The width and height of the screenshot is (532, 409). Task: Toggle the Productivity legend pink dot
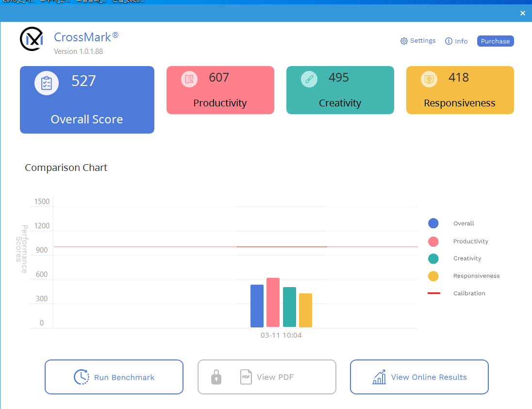tap(433, 241)
